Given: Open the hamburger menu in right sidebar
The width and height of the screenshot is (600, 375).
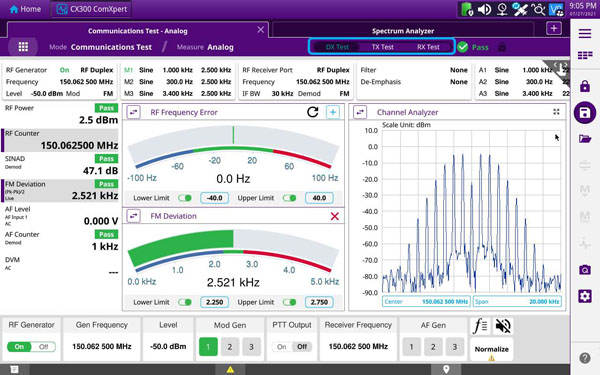Looking at the screenshot, I should 585,34.
